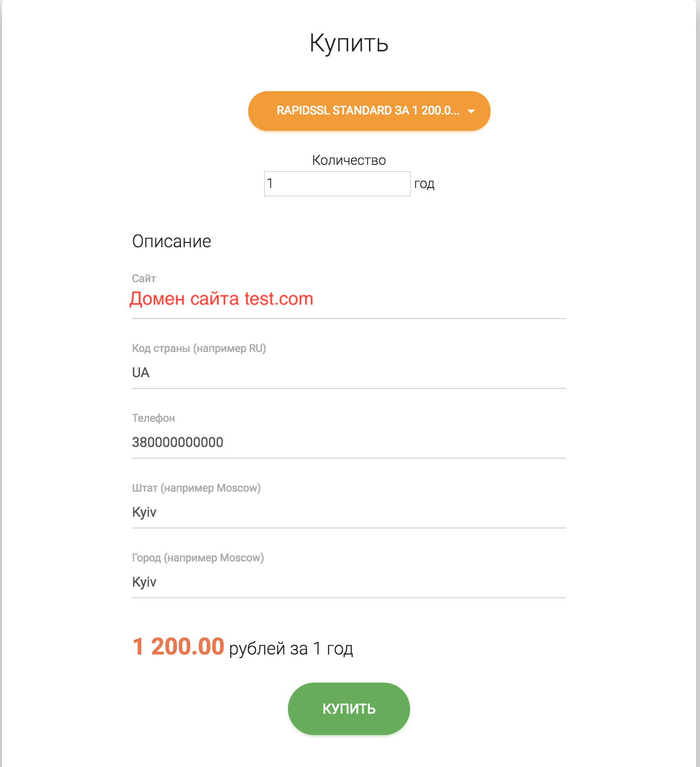
Task: Click the рублей за 1 год text
Action: [291, 649]
